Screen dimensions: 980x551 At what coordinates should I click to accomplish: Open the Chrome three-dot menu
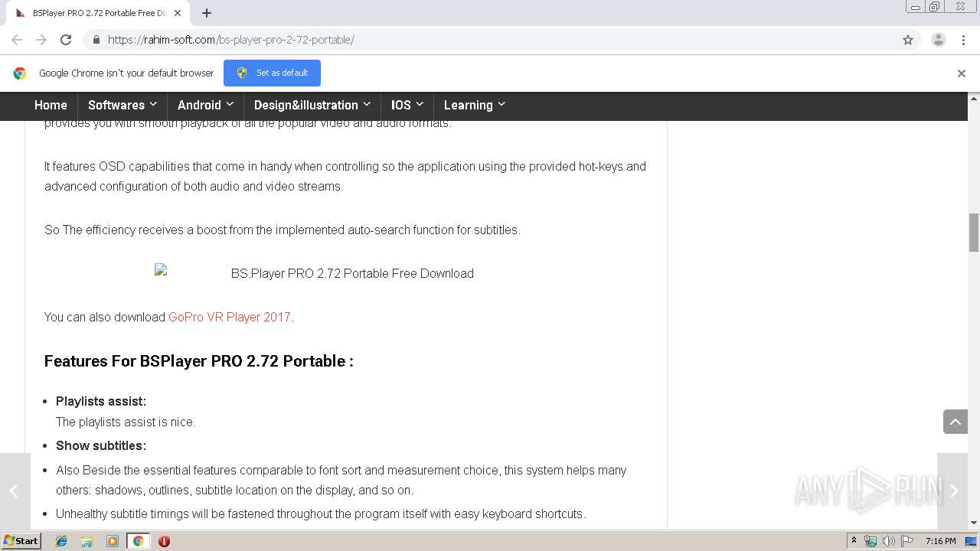click(963, 40)
